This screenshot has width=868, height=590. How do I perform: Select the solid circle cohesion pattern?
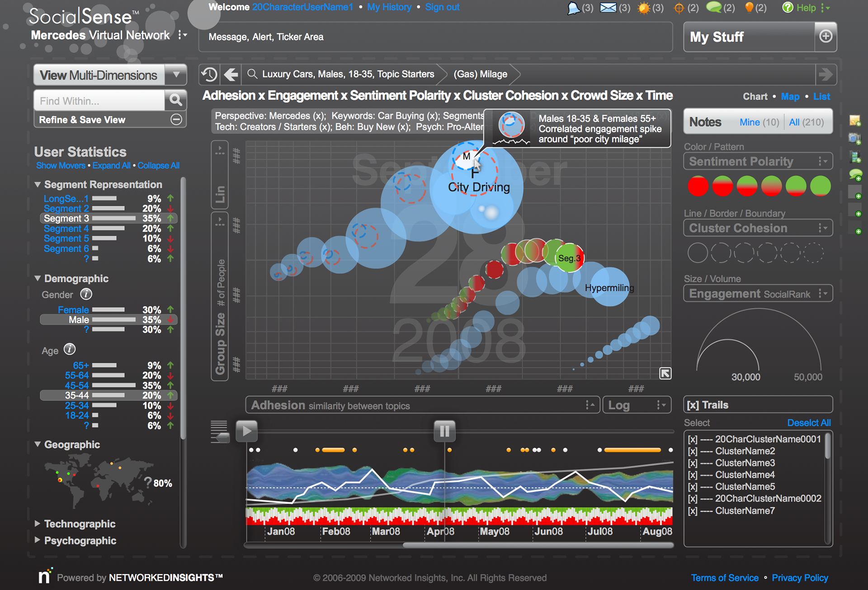click(698, 252)
